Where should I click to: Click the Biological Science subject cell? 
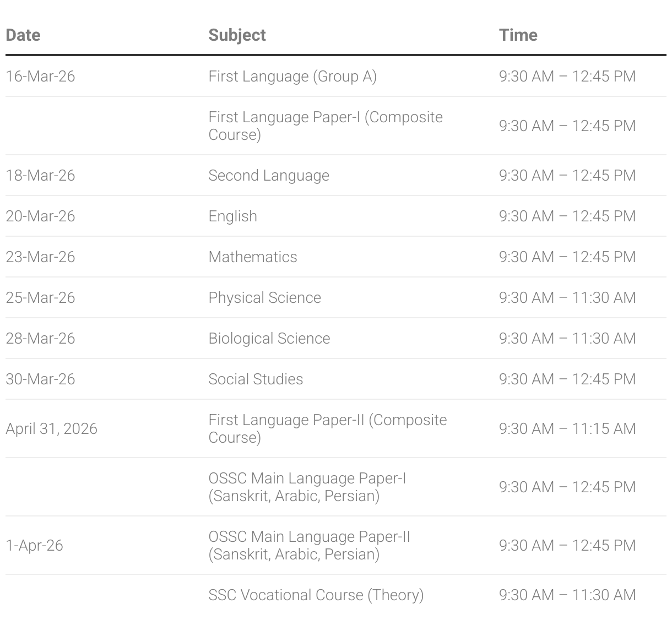click(x=269, y=338)
